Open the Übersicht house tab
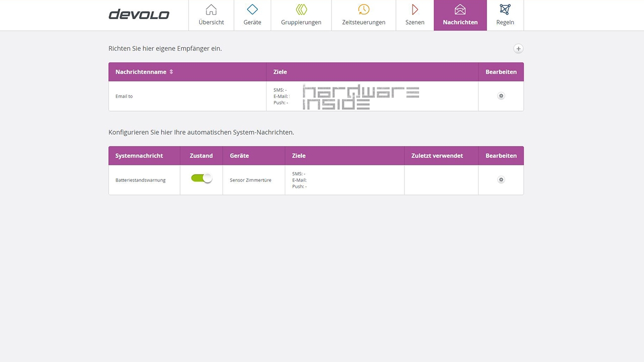Image resolution: width=644 pixels, height=362 pixels. [211, 15]
